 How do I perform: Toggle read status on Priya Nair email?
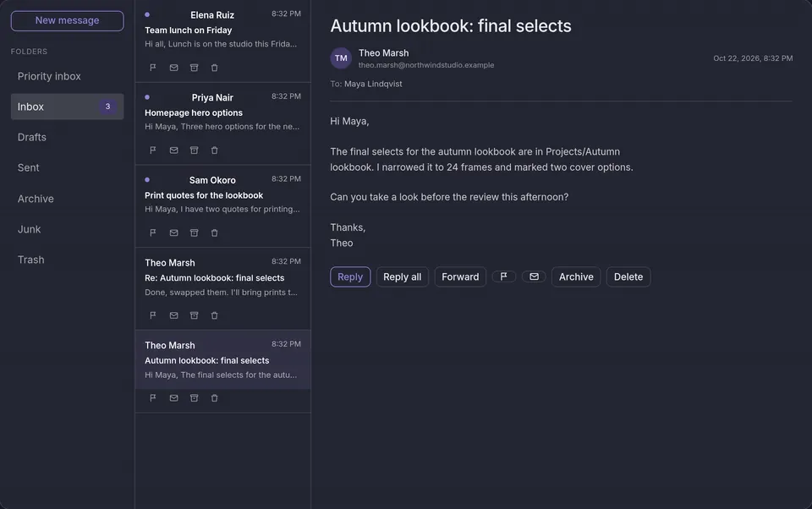pos(173,151)
